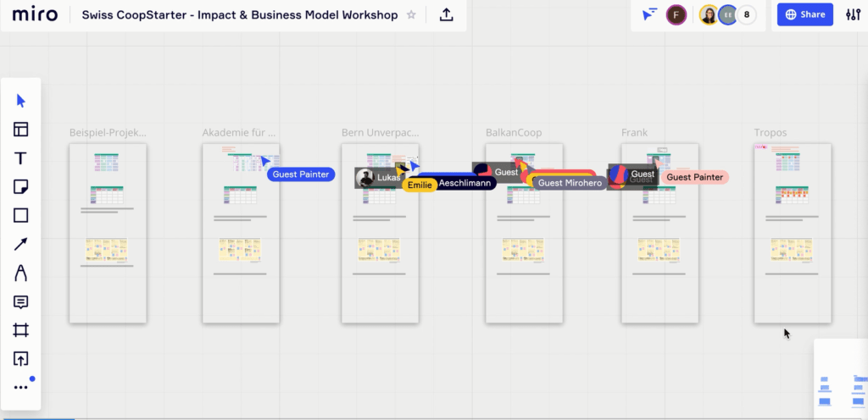Pick the Sticky note tool
The width and height of the screenshot is (868, 420).
click(x=21, y=187)
